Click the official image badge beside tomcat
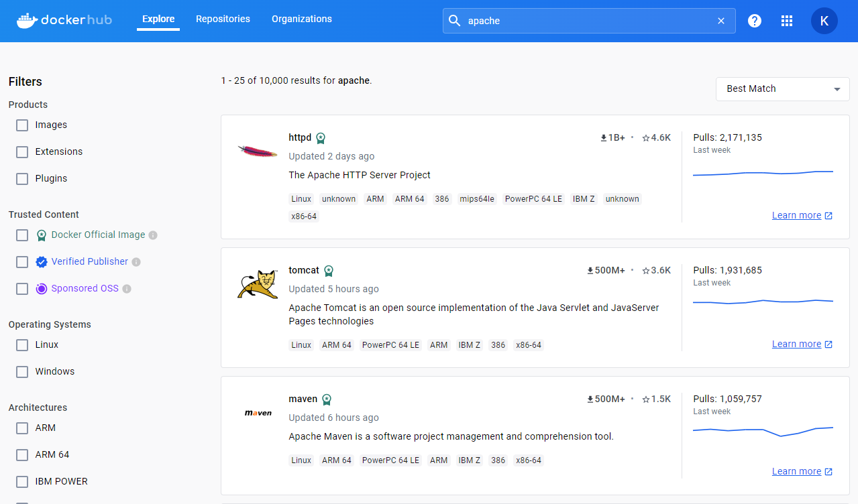The image size is (858, 504). pos(329,271)
